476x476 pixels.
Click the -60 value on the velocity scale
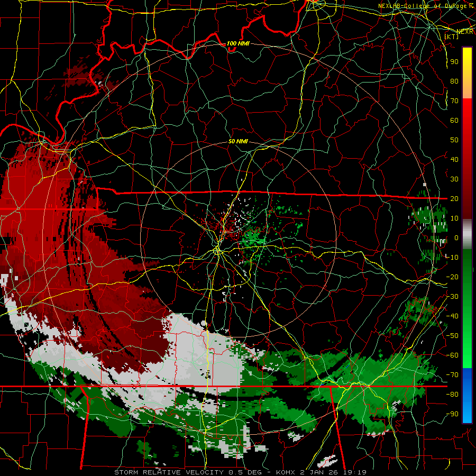tap(452, 355)
